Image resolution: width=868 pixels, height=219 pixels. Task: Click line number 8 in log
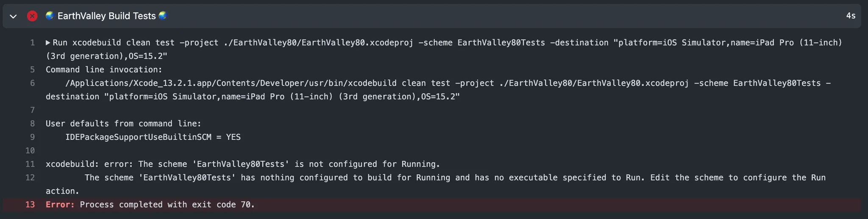[x=32, y=124]
